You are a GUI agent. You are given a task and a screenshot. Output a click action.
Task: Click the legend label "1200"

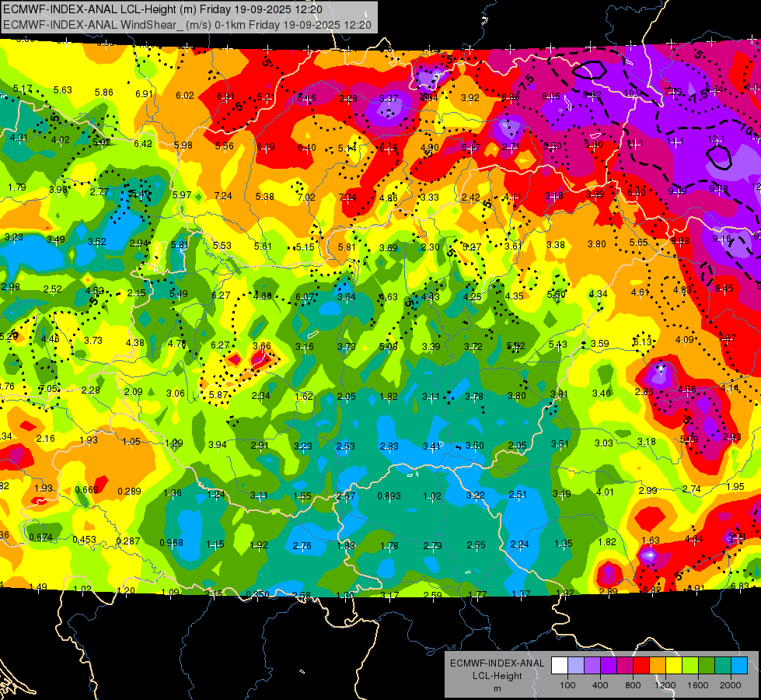tap(665, 685)
